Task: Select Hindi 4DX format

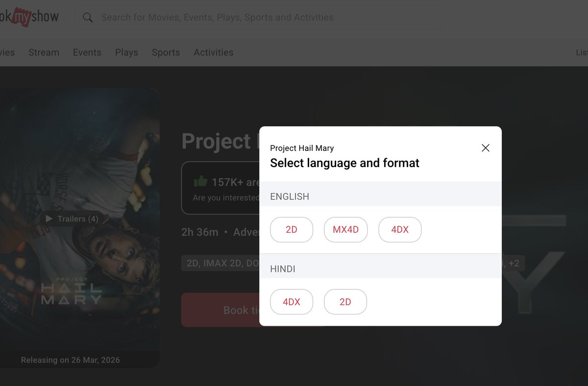Action: [x=292, y=302]
